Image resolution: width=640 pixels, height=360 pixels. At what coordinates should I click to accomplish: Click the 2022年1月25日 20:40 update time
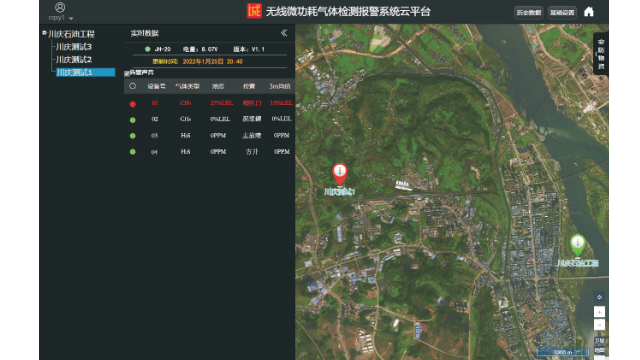click(213, 62)
